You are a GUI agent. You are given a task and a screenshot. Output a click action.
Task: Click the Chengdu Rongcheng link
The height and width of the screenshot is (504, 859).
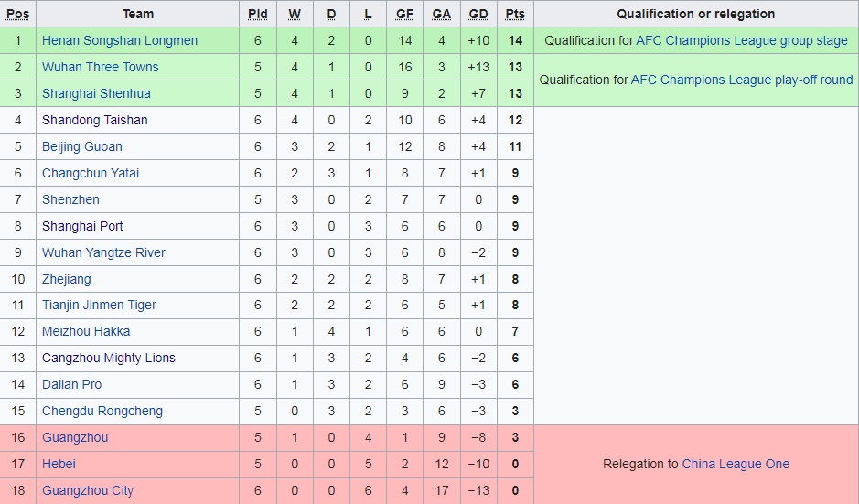click(102, 411)
